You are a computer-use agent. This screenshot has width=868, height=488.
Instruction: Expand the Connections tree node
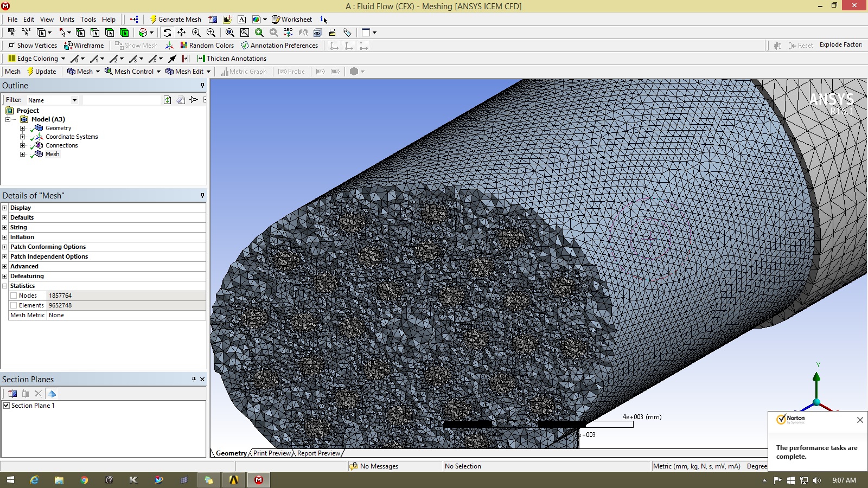point(22,145)
